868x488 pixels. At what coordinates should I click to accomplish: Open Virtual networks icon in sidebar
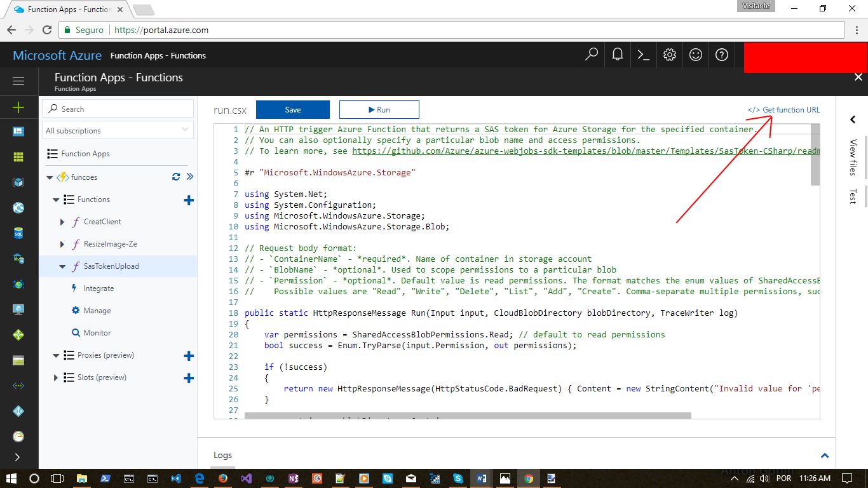click(x=18, y=386)
